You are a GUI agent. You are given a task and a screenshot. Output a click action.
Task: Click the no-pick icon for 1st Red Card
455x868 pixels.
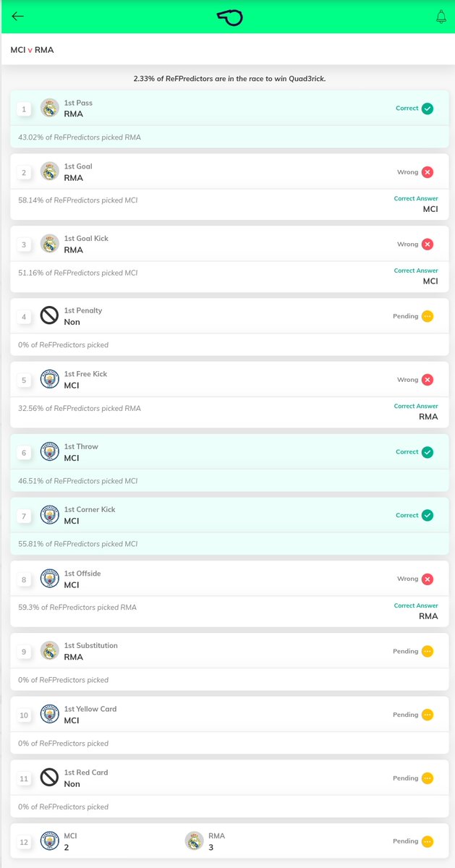coord(49,778)
